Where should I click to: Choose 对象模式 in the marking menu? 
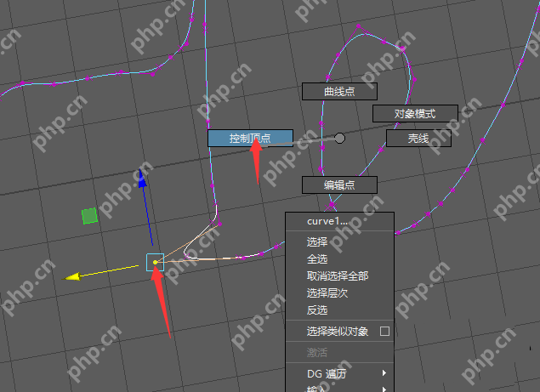[x=415, y=113]
